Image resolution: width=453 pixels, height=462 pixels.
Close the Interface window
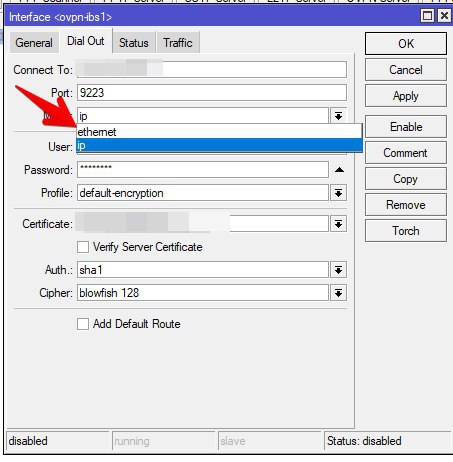tap(444, 16)
